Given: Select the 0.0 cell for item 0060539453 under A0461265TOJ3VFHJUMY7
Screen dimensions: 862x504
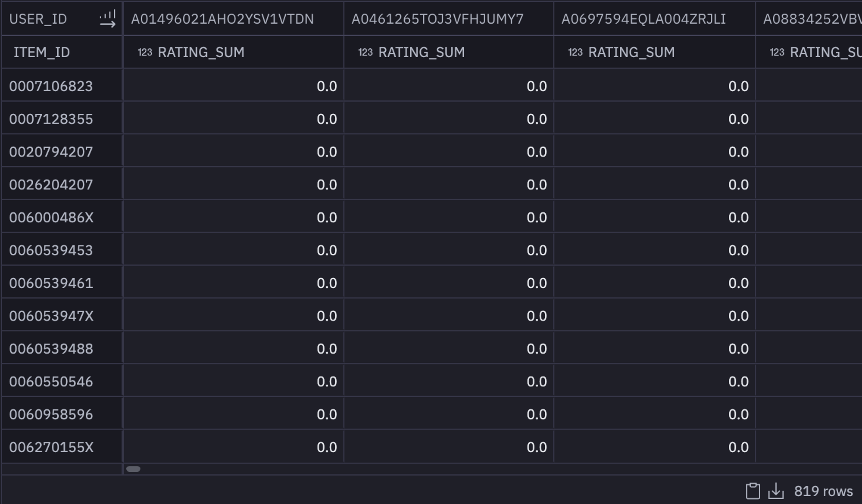Looking at the screenshot, I should 449,250.
